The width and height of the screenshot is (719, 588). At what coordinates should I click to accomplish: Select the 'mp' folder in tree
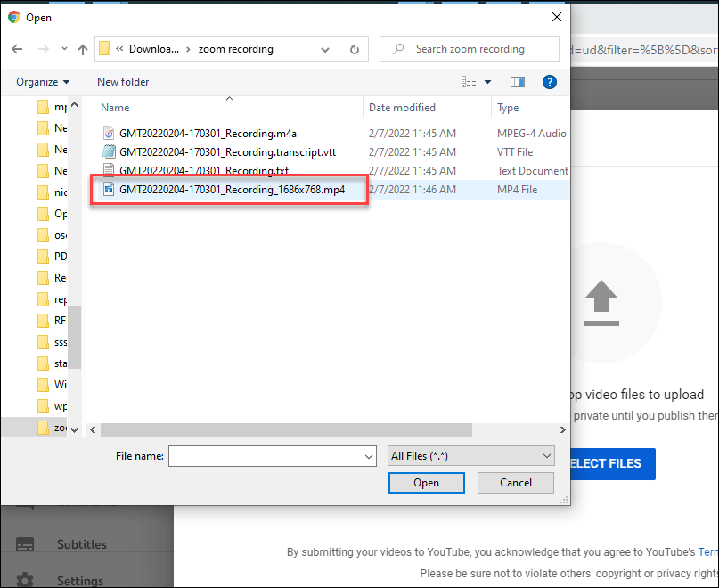click(52, 107)
